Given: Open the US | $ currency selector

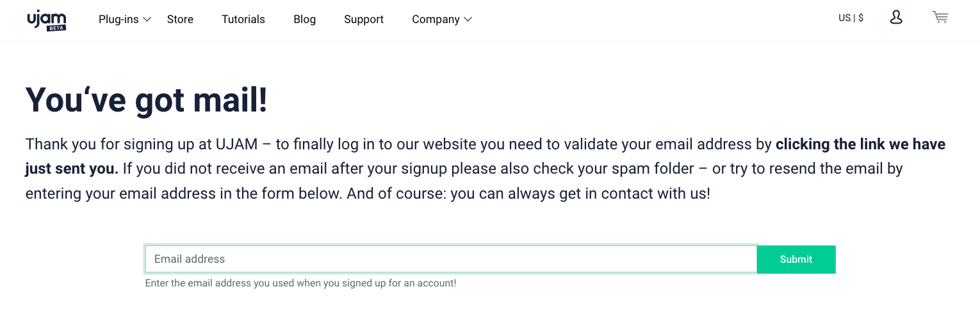Looking at the screenshot, I should click(x=851, y=18).
